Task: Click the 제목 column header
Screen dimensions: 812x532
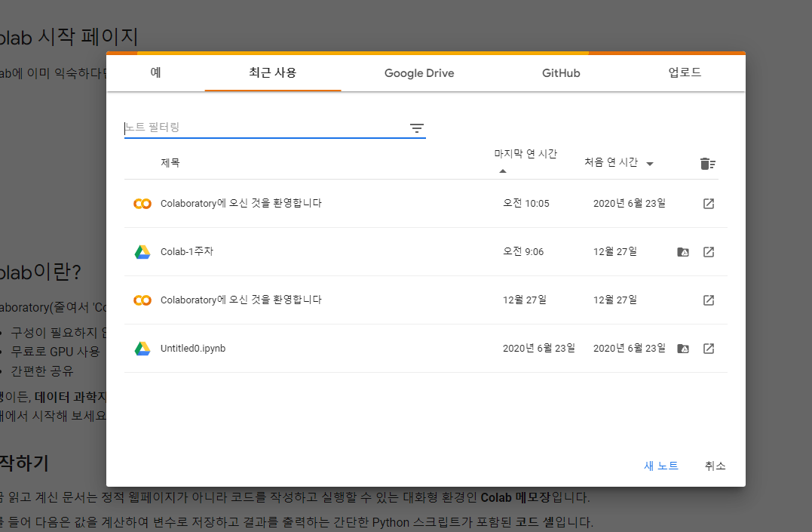Action: 170,163
